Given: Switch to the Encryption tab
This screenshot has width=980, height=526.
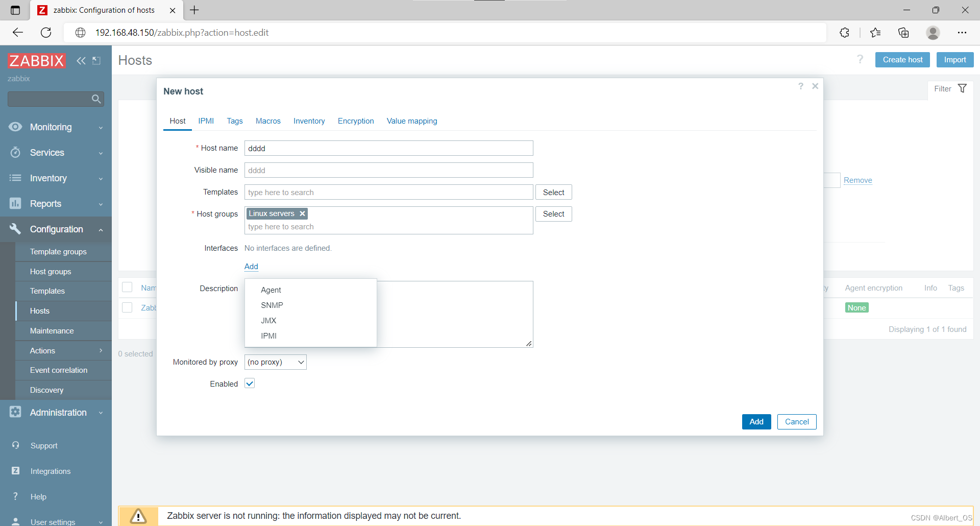Looking at the screenshot, I should 356,121.
